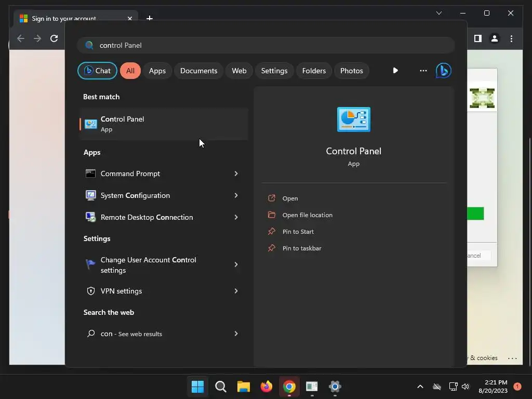532x399 pixels.
Task: Click in the search text field
Action: (266, 45)
